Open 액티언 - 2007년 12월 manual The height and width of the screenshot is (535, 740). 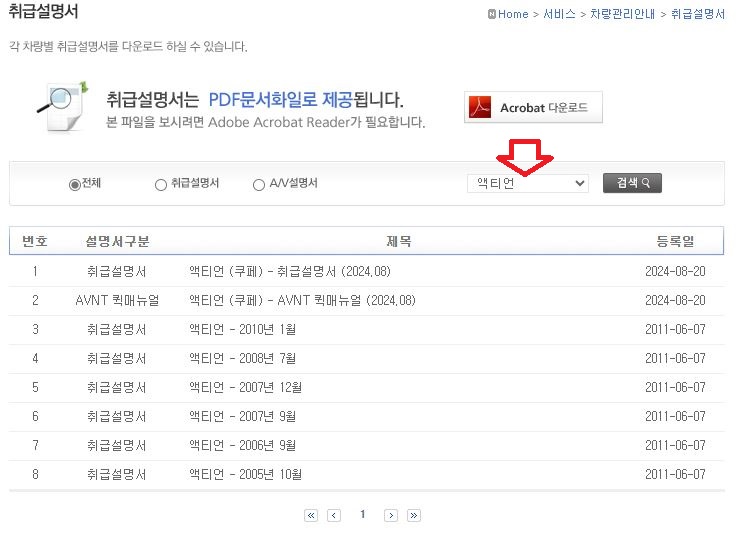pos(245,387)
